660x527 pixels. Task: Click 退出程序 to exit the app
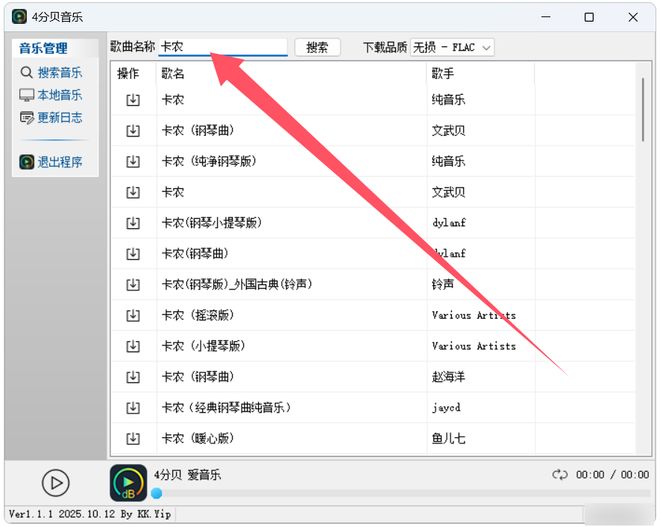[52, 162]
